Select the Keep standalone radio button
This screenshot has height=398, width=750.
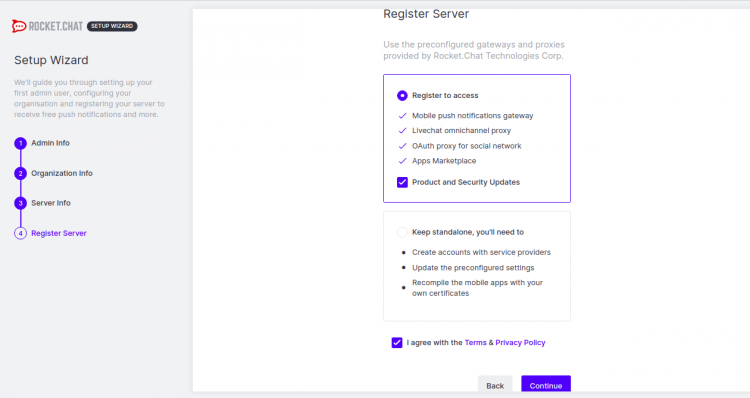tap(402, 232)
